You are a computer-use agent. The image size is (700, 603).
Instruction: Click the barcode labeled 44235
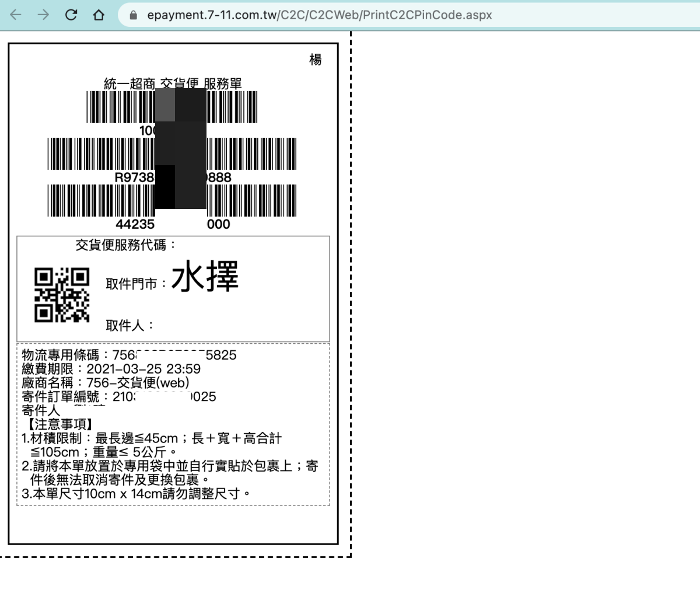[x=172, y=200]
